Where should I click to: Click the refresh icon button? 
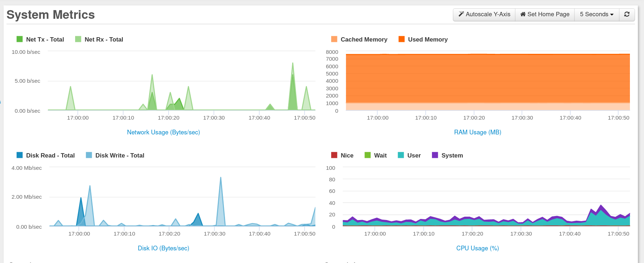(x=627, y=14)
